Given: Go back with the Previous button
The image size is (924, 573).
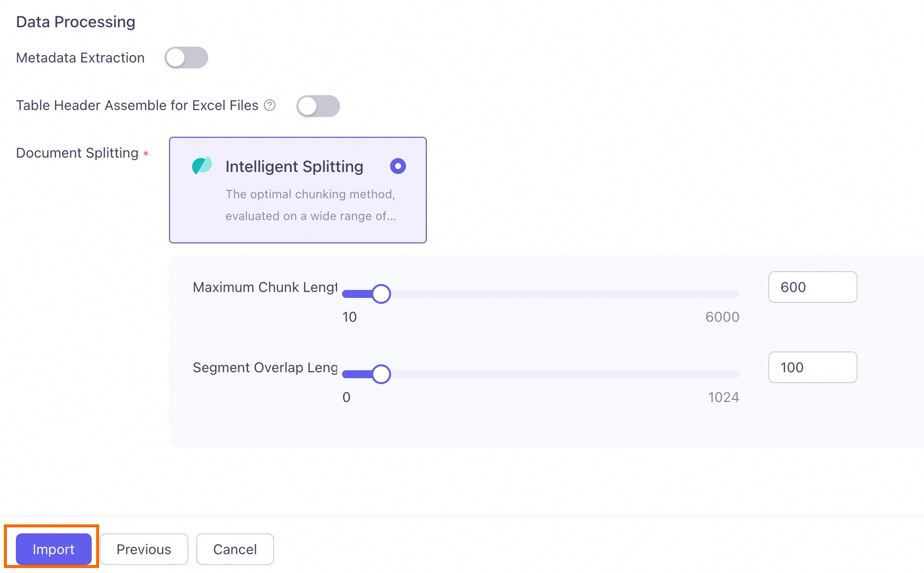Looking at the screenshot, I should [144, 549].
